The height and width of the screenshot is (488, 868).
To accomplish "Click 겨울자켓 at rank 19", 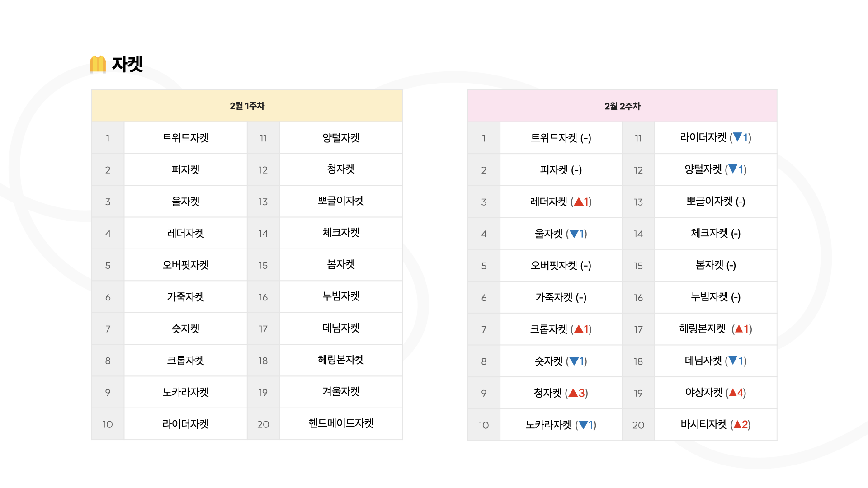I will pyautogui.click(x=341, y=391).
